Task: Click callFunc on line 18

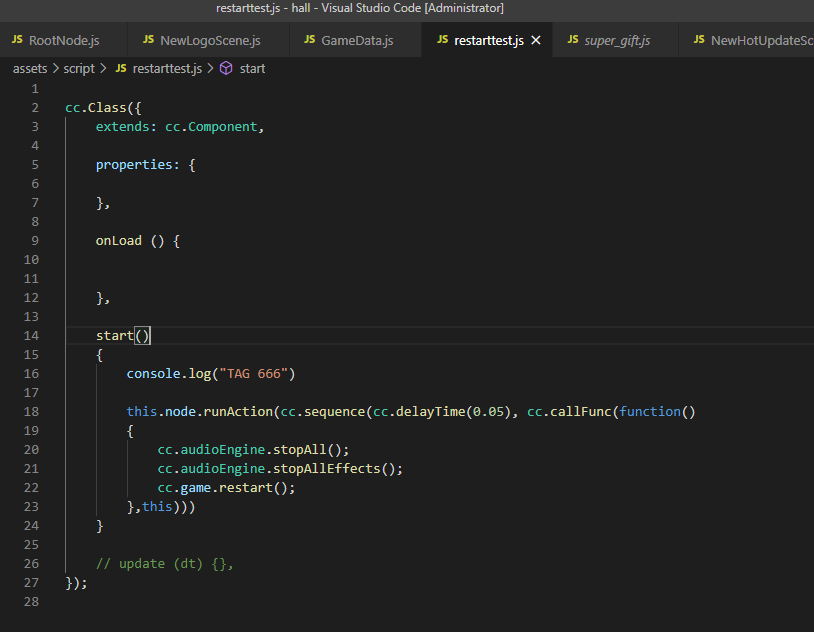Action: (x=580, y=411)
